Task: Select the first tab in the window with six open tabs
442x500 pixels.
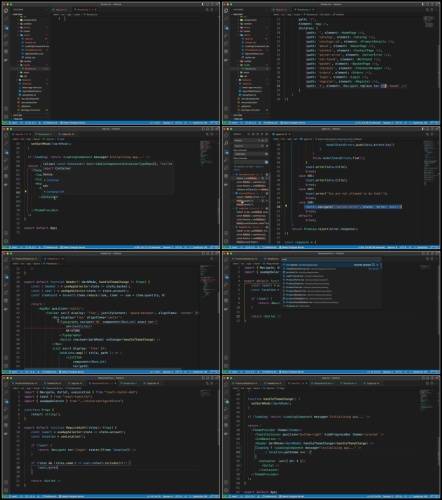Action: pyautogui.click(x=24, y=383)
